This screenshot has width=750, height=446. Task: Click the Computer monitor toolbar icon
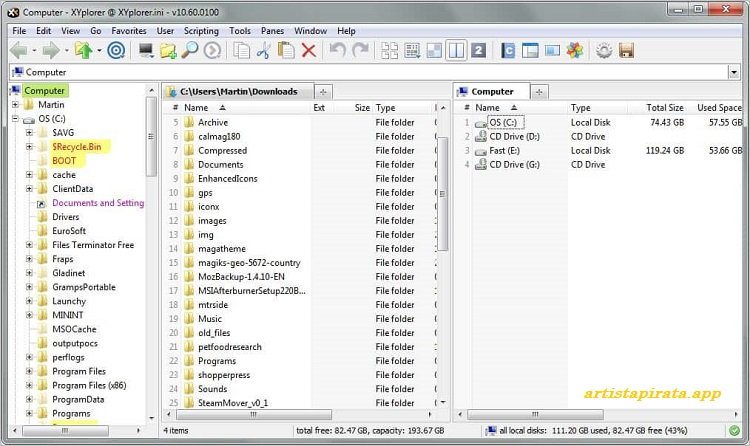coord(146,50)
